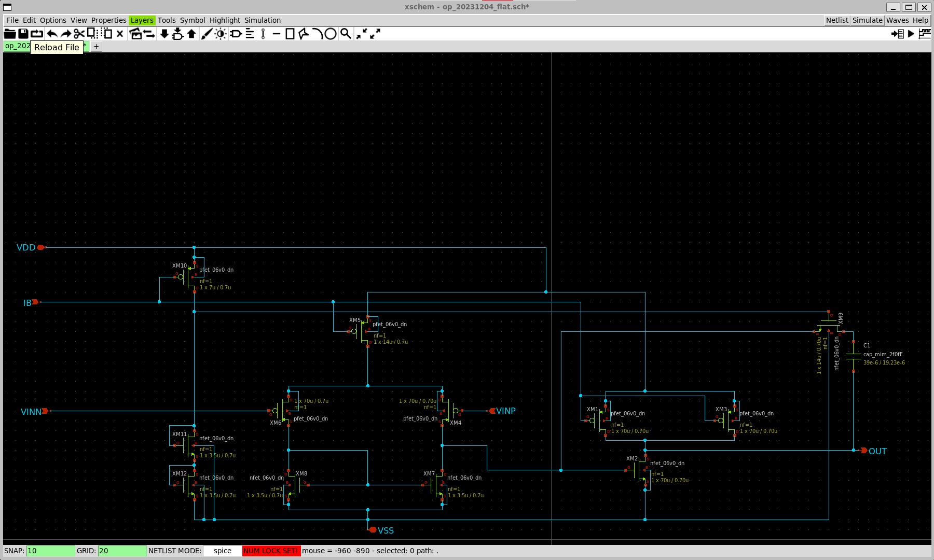934x560 pixels.
Task: Click the Redo arrow icon
Action: coord(66,34)
